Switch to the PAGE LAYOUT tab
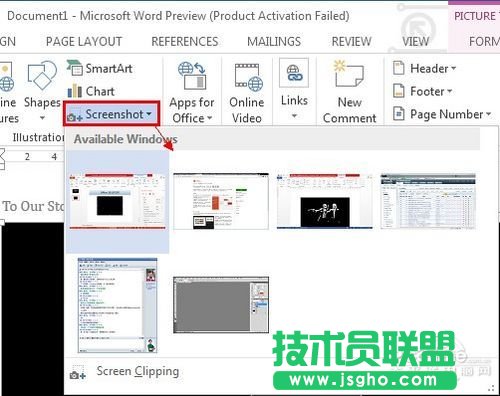The image size is (500, 396). click(x=84, y=41)
